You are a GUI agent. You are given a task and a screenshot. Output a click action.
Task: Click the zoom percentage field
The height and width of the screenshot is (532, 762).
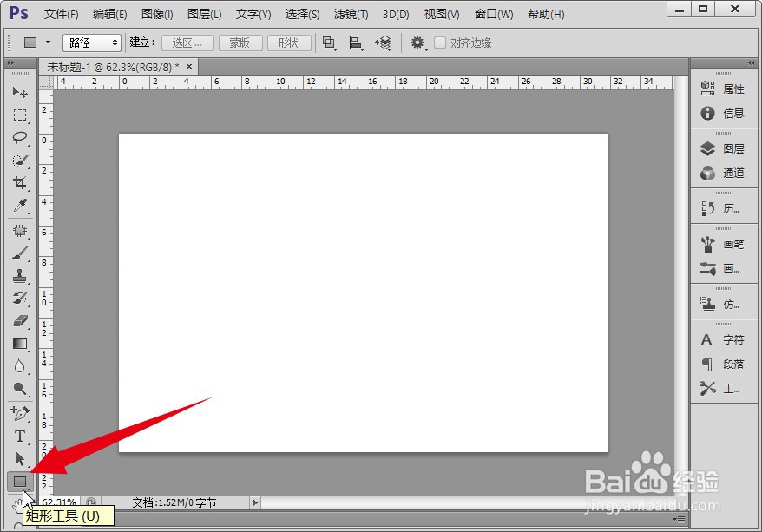60,502
